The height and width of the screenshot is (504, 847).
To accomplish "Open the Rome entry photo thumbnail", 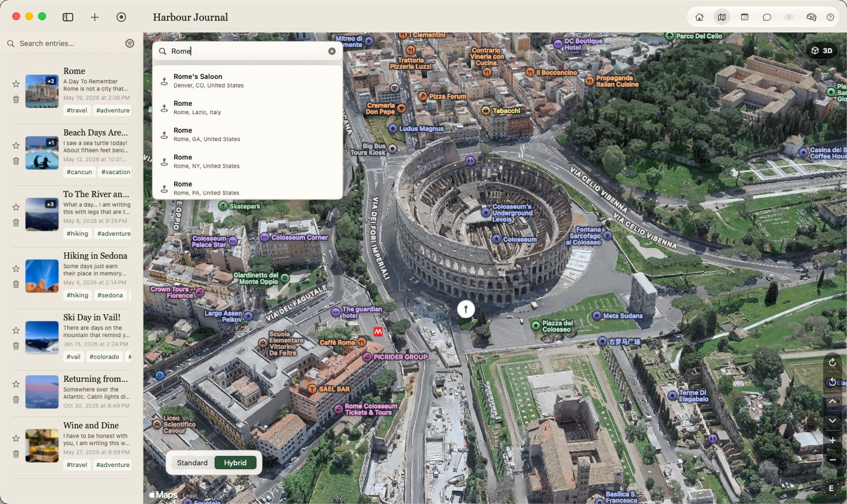I will coord(42,91).
